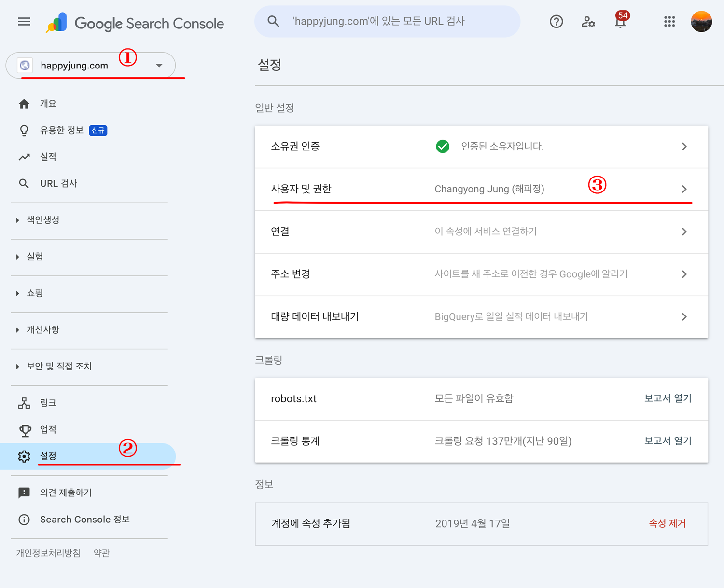
Task: Go to 개요 overview page
Action: 48,104
